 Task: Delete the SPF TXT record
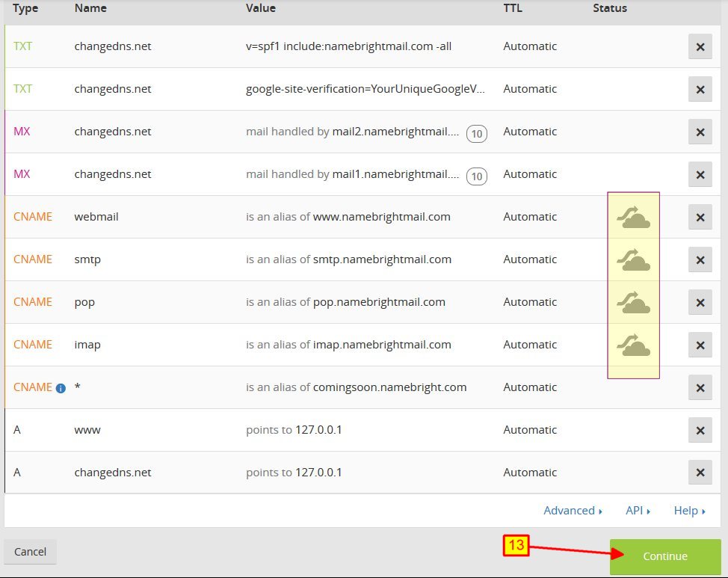click(700, 46)
